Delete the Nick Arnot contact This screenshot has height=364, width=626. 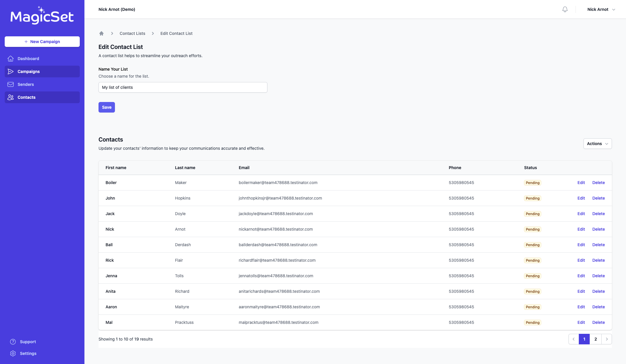click(x=598, y=229)
